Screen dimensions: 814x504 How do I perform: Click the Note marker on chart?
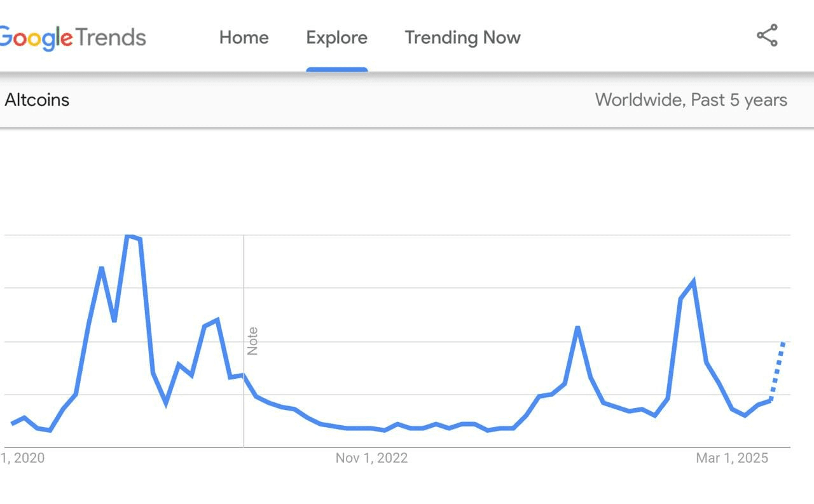(x=252, y=341)
